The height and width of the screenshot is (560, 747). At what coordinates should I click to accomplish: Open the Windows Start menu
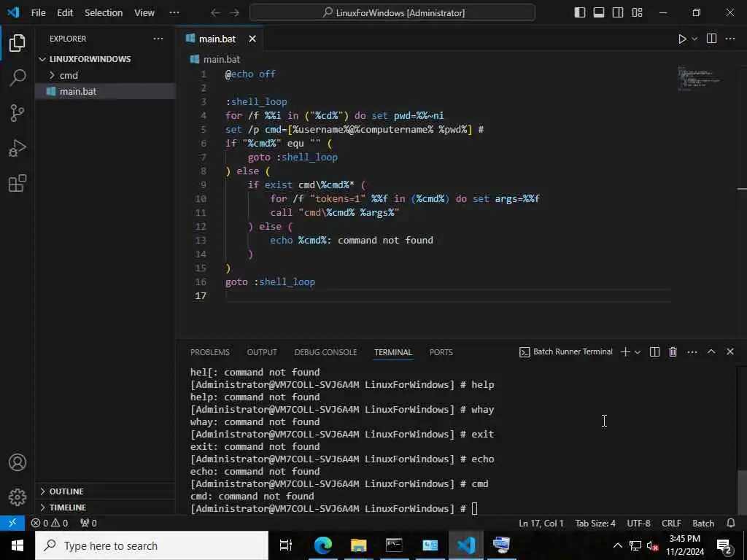(x=18, y=545)
